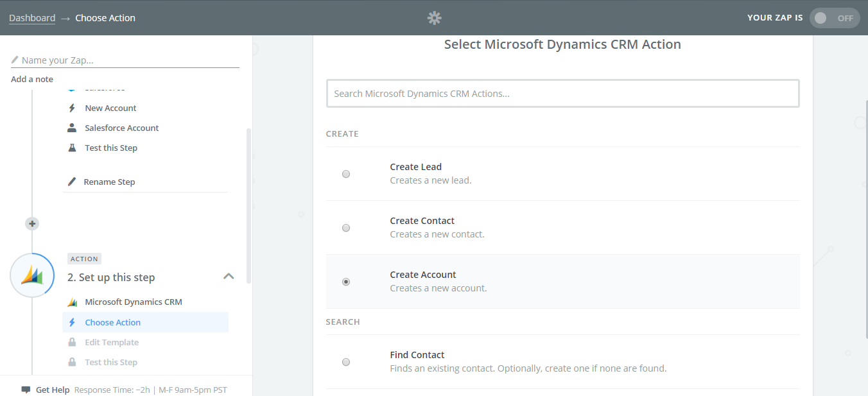Click the Name your Zap field
The image size is (868, 396).
click(x=125, y=60)
